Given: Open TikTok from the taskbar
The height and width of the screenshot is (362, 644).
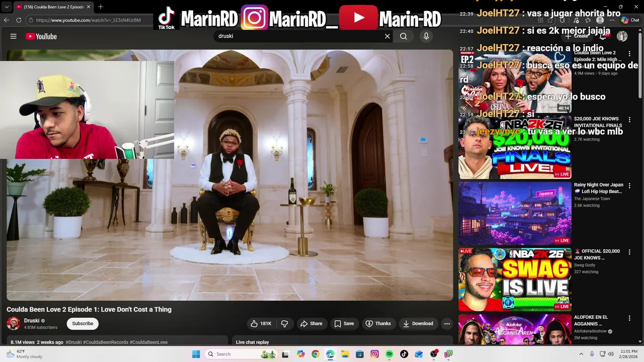Looking at the screenshot, I should (404, 354).
